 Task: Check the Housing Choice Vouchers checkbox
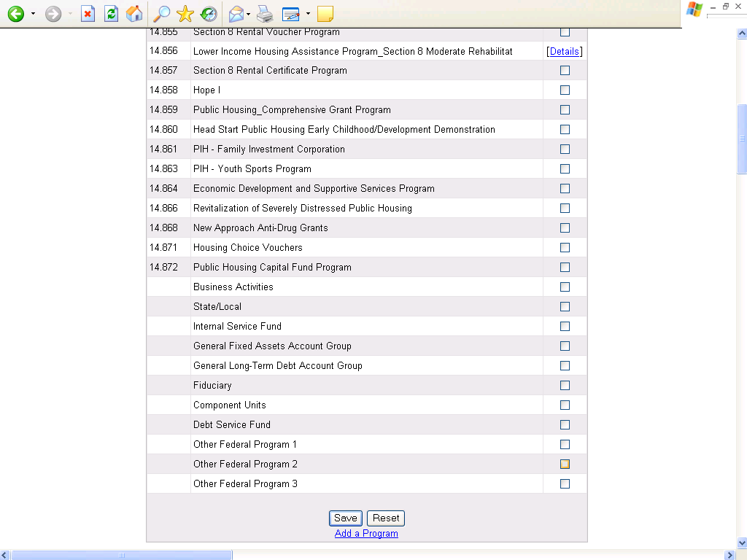pyautogui.click(x=565, y=248)
